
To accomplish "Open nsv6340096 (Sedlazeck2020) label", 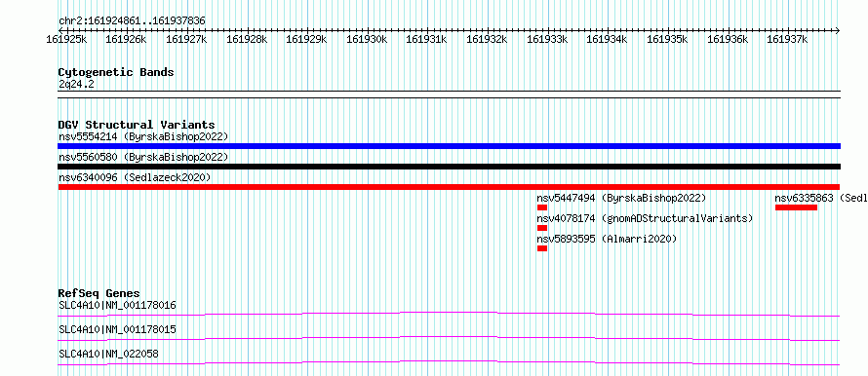I will pos(135,177).
